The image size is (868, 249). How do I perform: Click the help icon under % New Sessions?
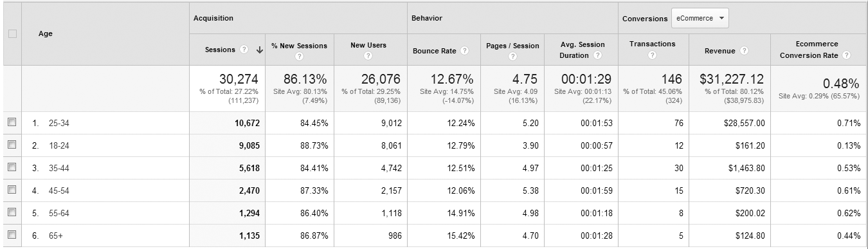[x=300, y=56]
